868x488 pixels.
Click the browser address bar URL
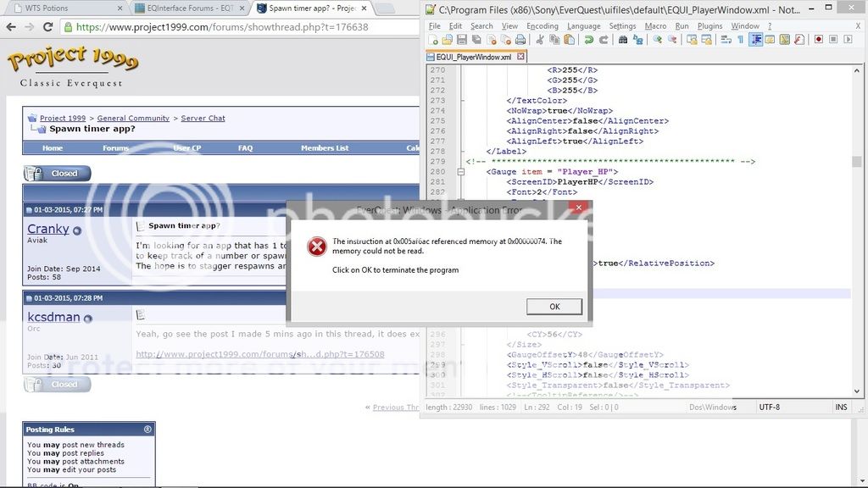pyautogui.click(x=221, y=27)
